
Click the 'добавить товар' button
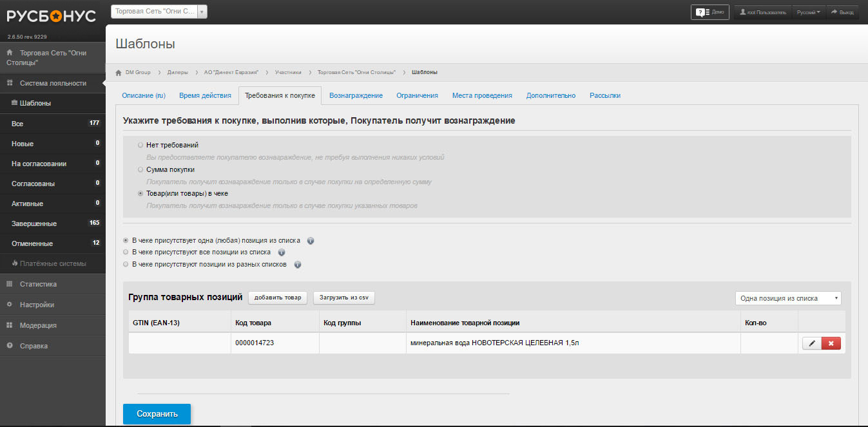pyautogui.click(x=278, y=298)
